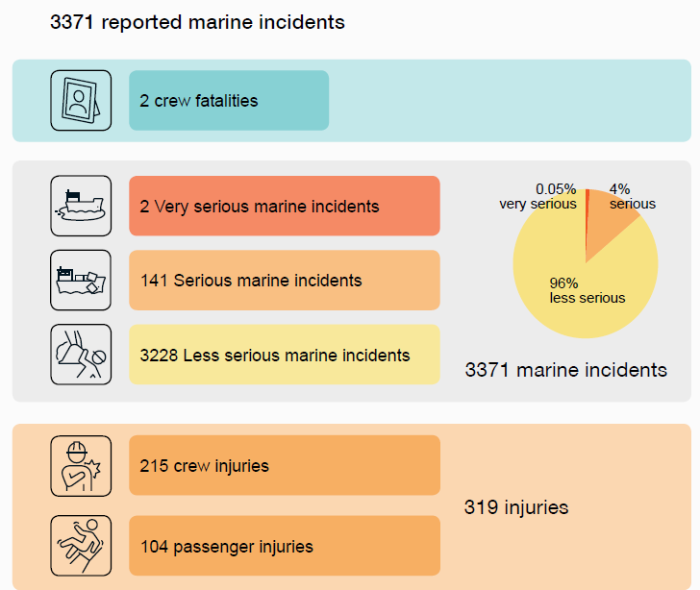The width and height of the screenshot is (700, 590).
Task: Select the 215 crew injuries bar
Action: point(284,466)
